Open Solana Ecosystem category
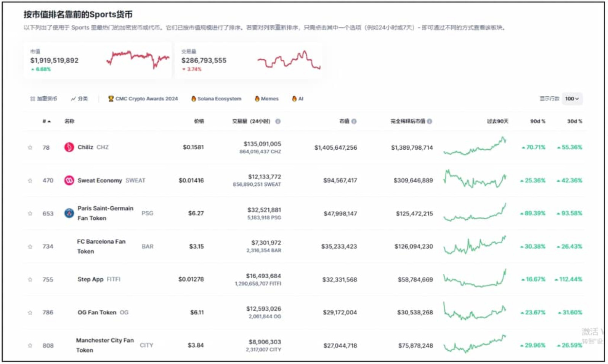This screenshot has width=608, height=364. tap(216, 99)
